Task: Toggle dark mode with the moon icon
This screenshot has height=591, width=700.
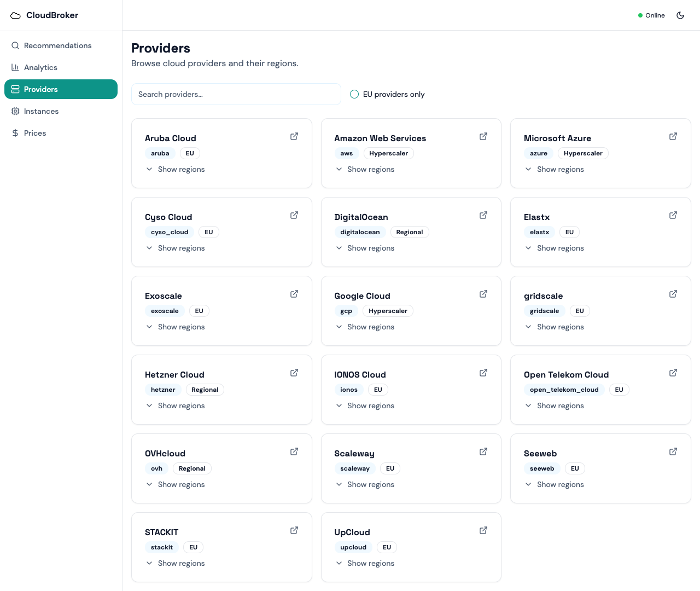Action: [x=680, y=15]
